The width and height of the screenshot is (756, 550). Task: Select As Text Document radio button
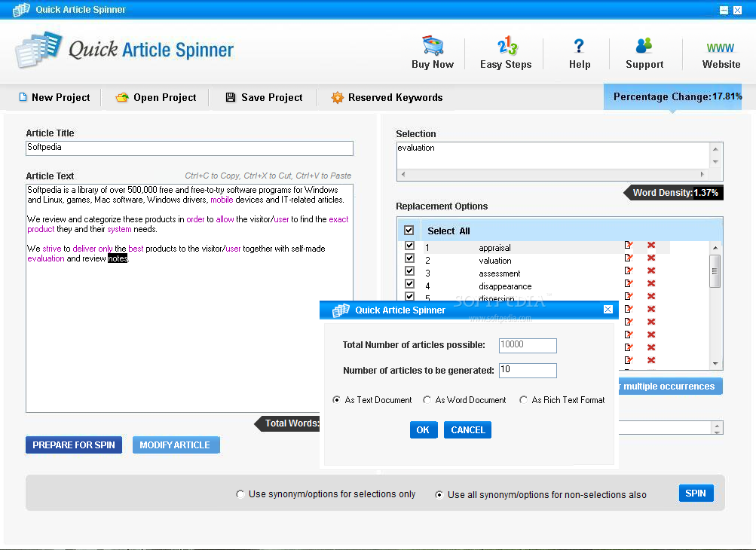click(x=336, y=399)
